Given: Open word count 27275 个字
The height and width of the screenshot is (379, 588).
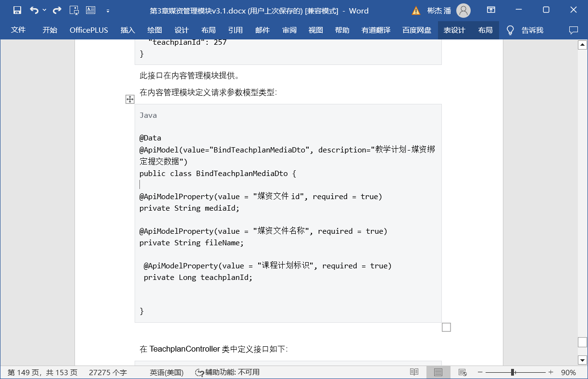Looking at the screenshot, I should click(108, 372).
